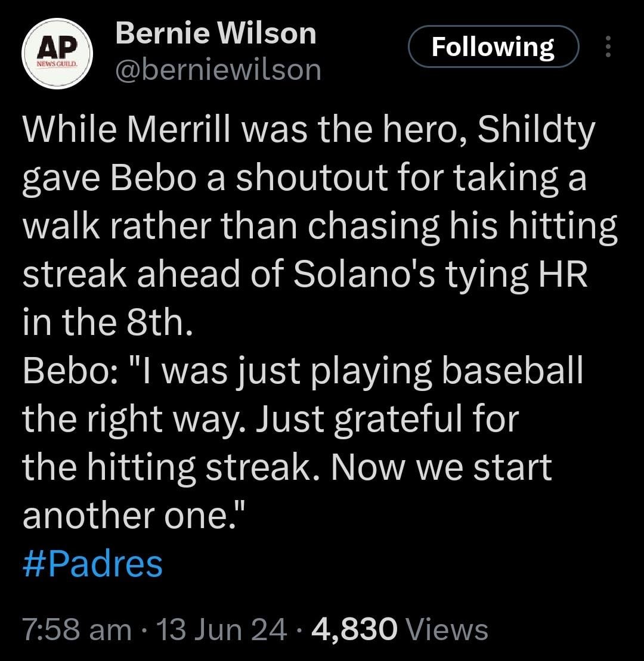Click the 7:58 am timestamp

click(77, 629)
